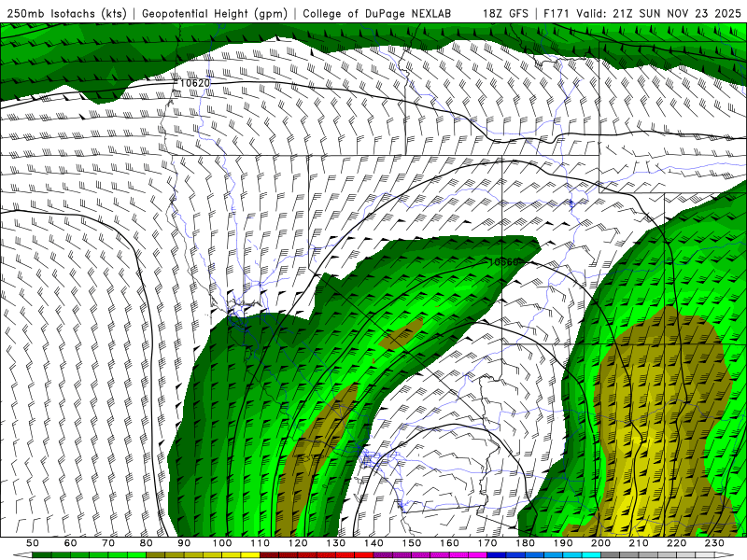The width and height of the screenshot is (747, 560).
Task: Click the 10560 height contour label
Action: tap(503, 262)
